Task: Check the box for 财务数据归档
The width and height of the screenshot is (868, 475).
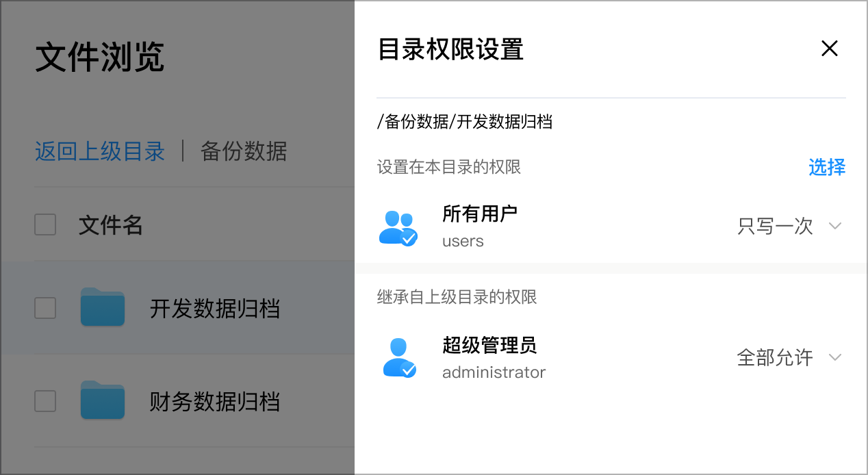Action: 45,401
